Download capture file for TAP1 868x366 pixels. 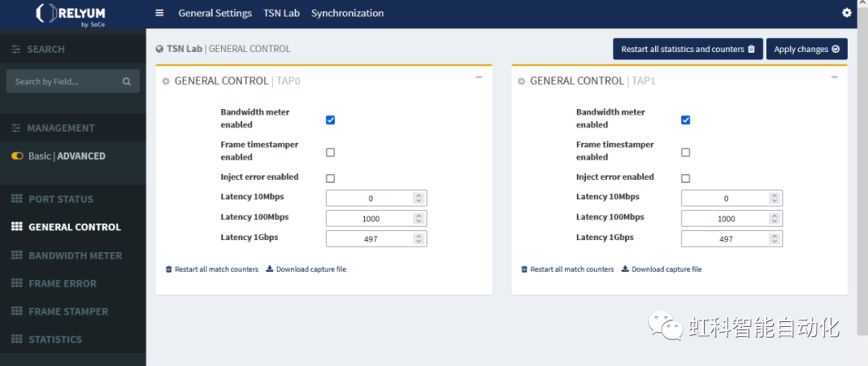tap(661, 269)
